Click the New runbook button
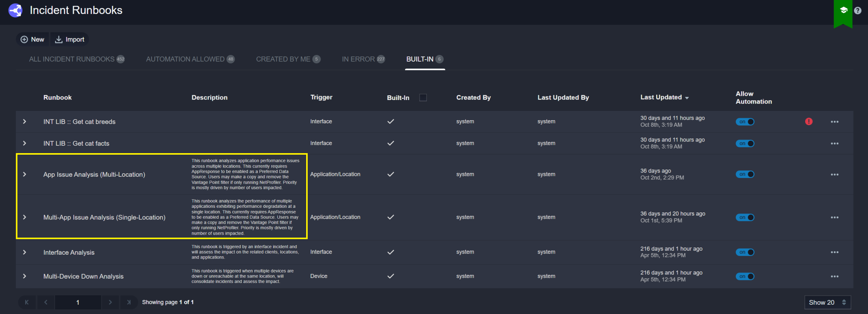The image size is (868, 314). pos(33,40)
